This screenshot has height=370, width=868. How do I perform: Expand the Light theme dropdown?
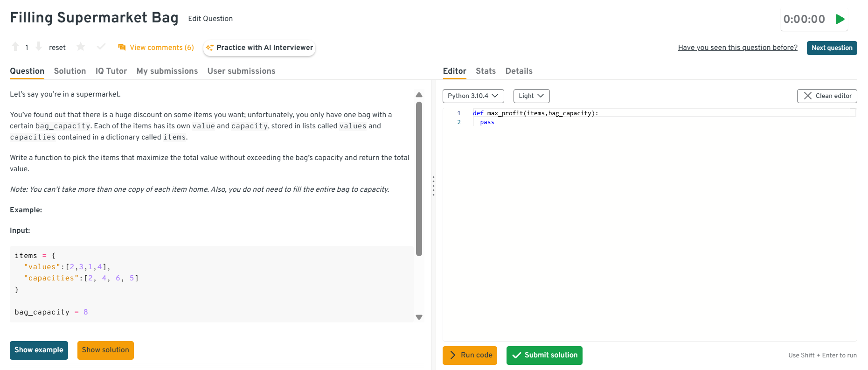pyautogui.click(x=531, y=96)
